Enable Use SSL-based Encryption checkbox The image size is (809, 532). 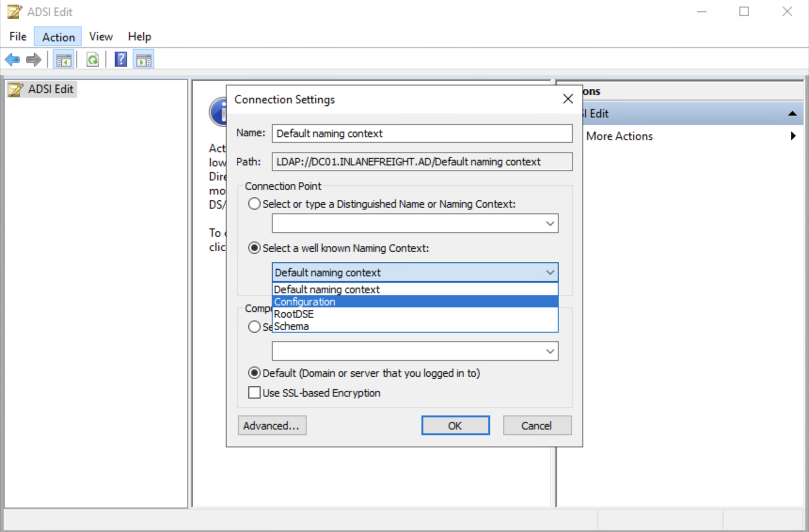[254, 392]
